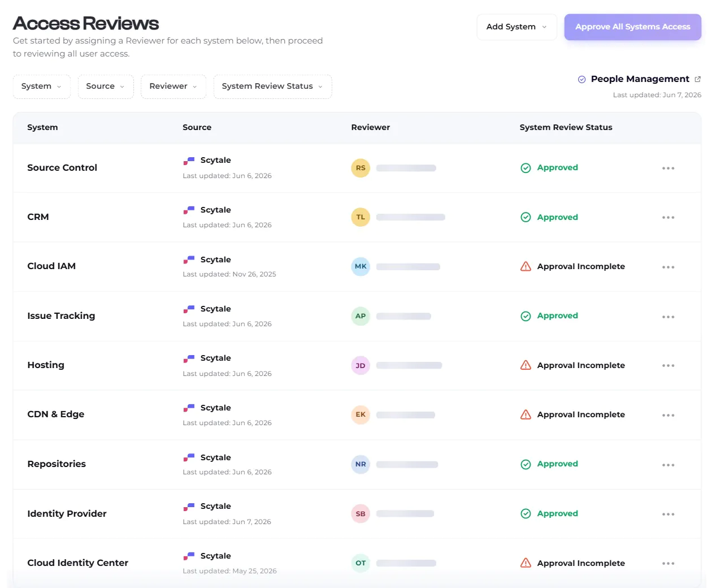712x588 pixels.
Task: Select the Repositories system name
Action: tap(57, 464)
